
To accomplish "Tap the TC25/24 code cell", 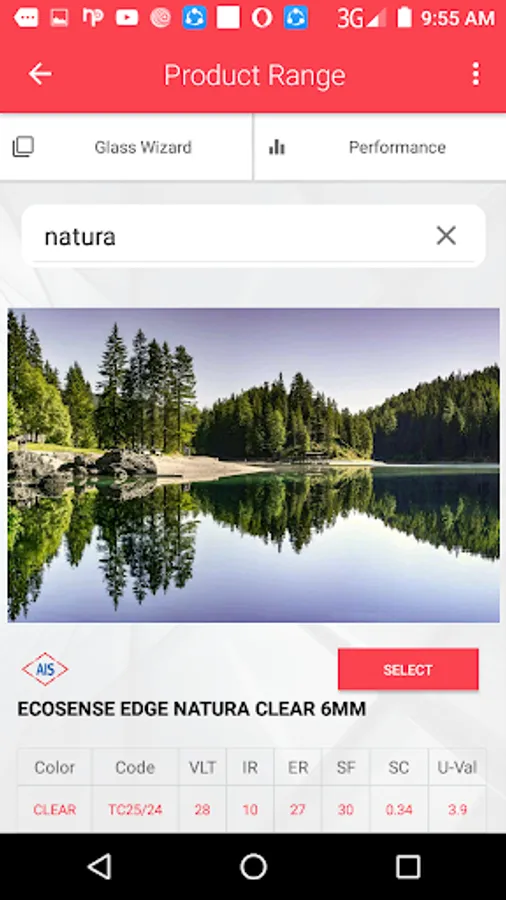I will click(x=135, y=810).
